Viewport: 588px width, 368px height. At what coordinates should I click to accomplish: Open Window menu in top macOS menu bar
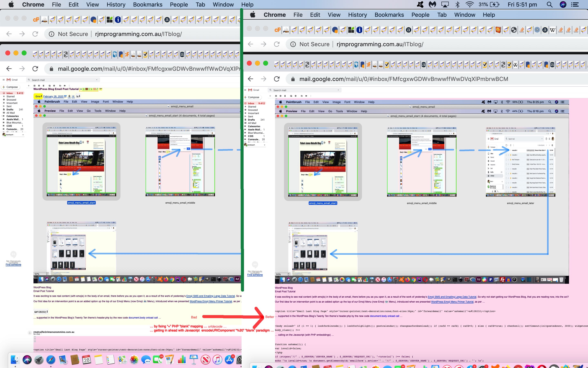pos(223,5)
